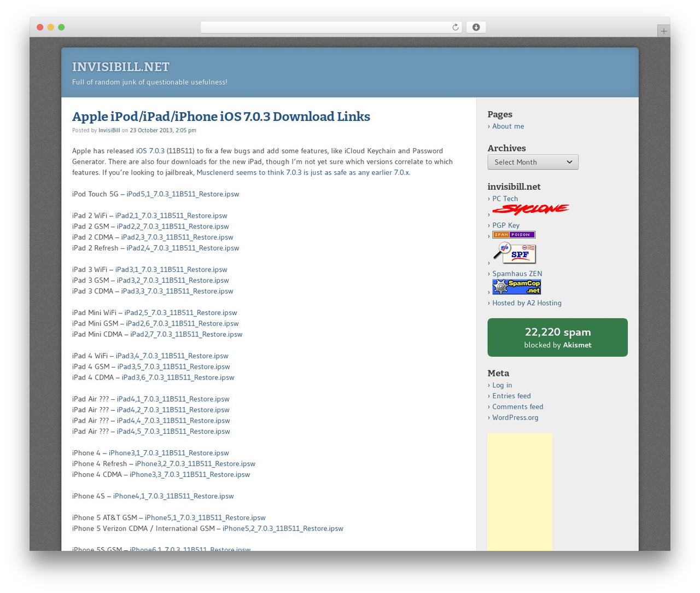
Task: Follow the iOS 7.0.3 link in paragraph
Action: pyautogui.click(x=150, y=151)
